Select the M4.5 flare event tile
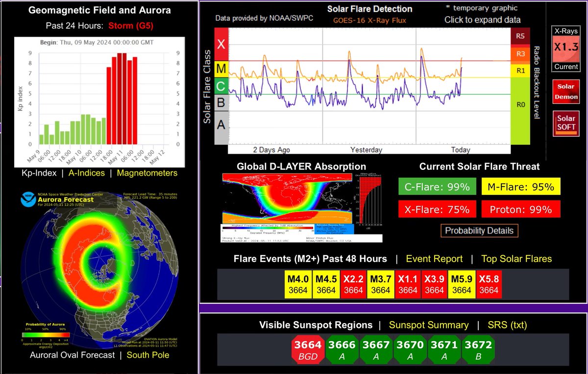Screen dimensions: 588x374 tap(326, 284)
